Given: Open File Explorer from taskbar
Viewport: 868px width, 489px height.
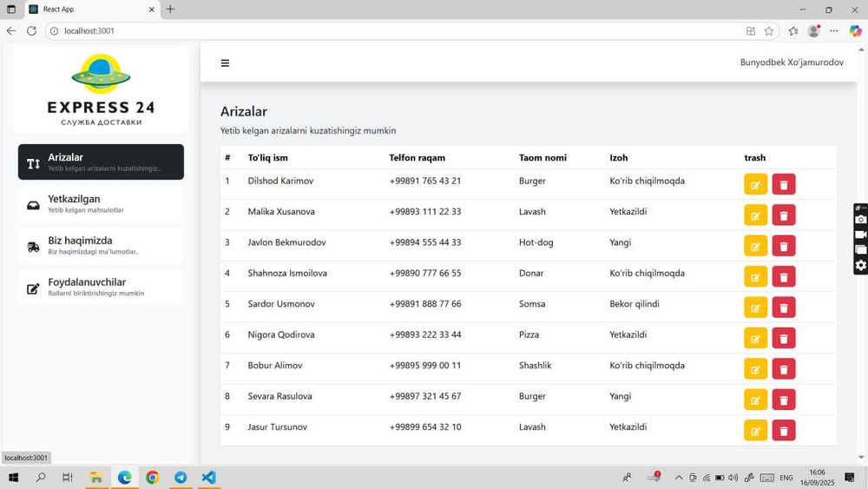Looking at the screenshot, I should (96, 478).
